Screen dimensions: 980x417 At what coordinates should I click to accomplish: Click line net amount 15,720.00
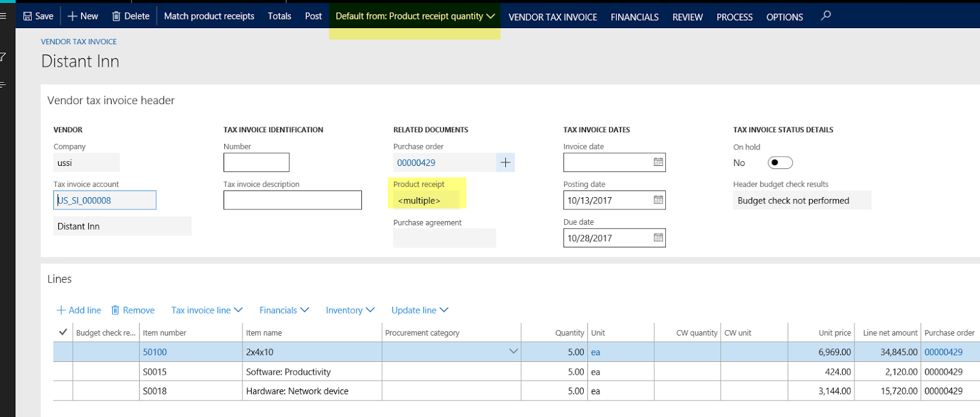pos(888,391)
